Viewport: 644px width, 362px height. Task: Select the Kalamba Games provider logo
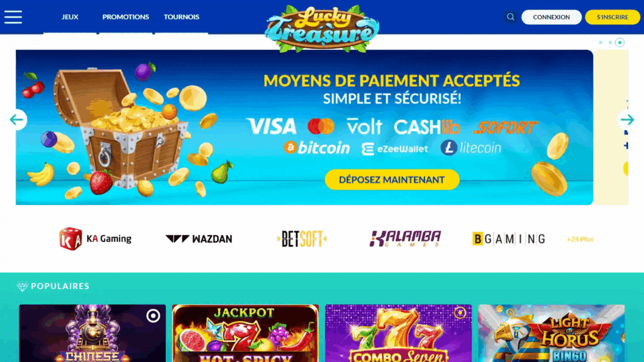coord(406,239)
